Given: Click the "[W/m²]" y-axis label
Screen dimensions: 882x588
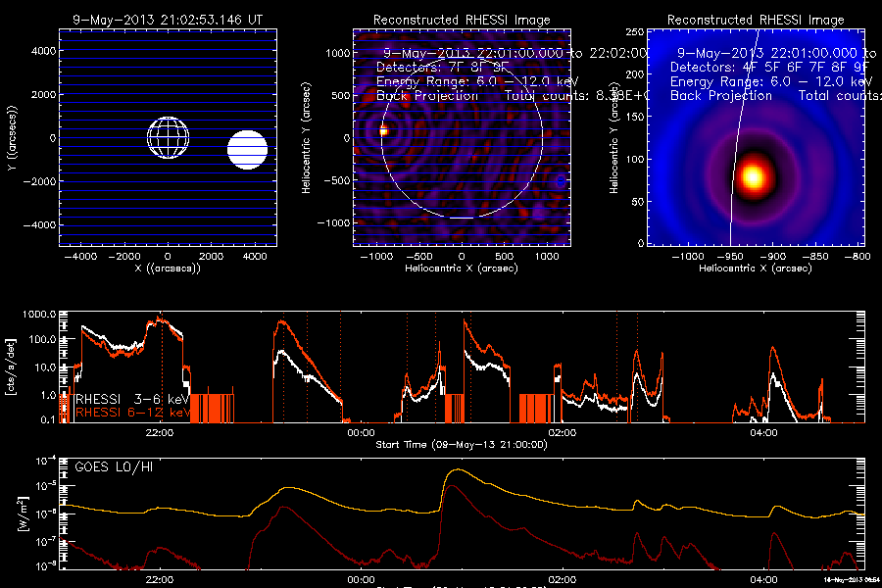Looking at the screenshot, I should tap(23, 514).
